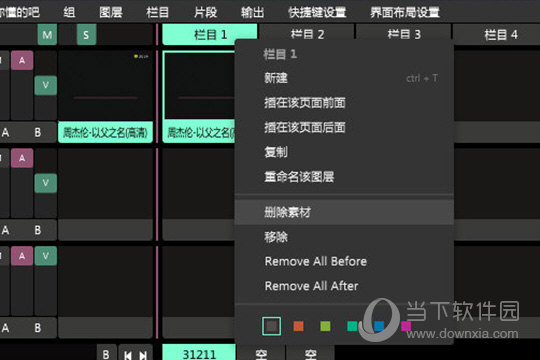Click the B label on second layer
This screenshot has width=540, height=360.
coord(38,230)
